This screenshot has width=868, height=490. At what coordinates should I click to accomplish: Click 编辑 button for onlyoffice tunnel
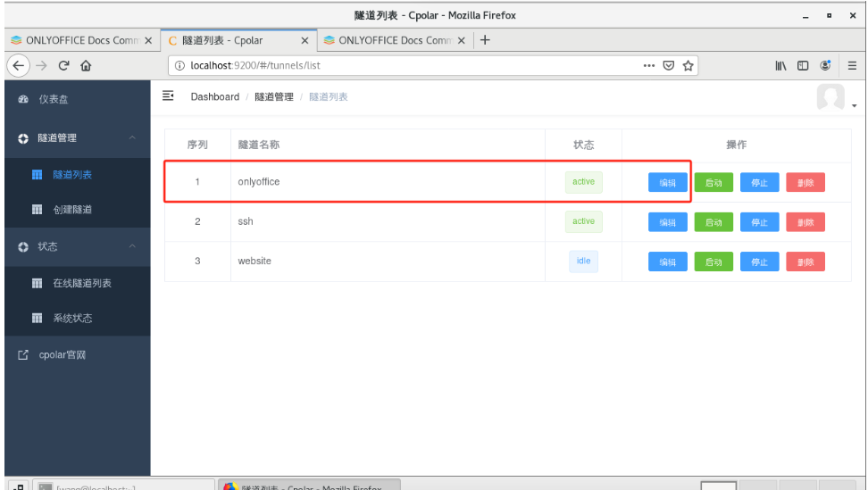coord(667,183)
